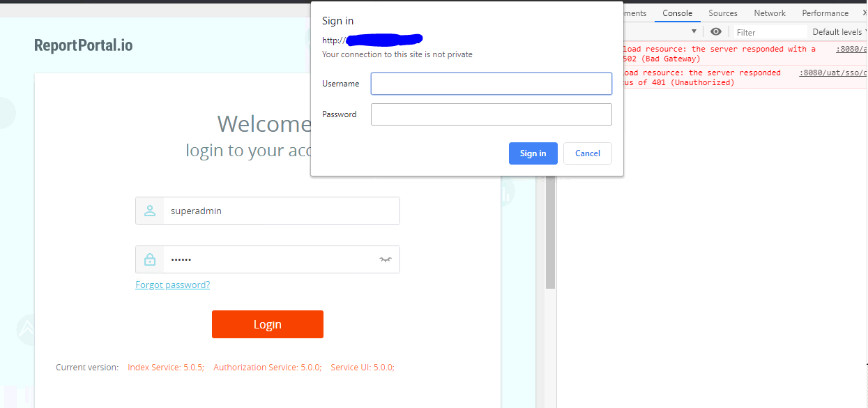Viewport: 868px width, 408px height.
Task: Select the Performance tab
Action: point(825,13)
